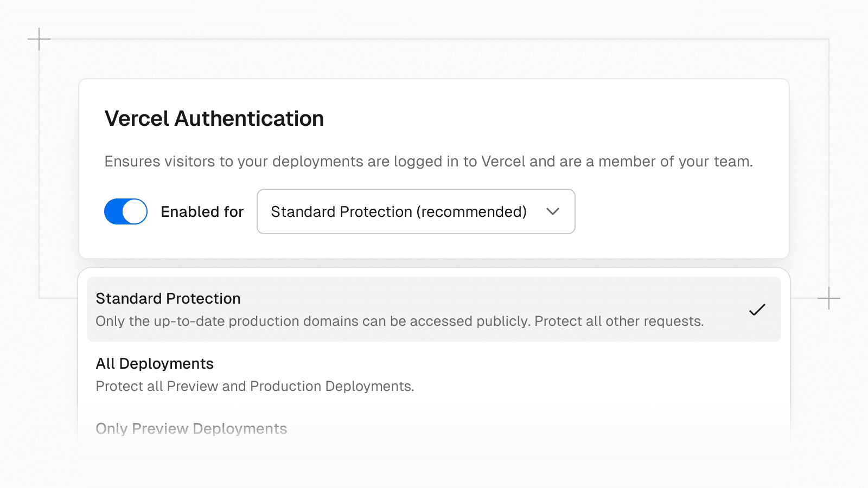Click the 'Enabled for' label
This screenshot has width=868, height=488.
pos(202,211)
